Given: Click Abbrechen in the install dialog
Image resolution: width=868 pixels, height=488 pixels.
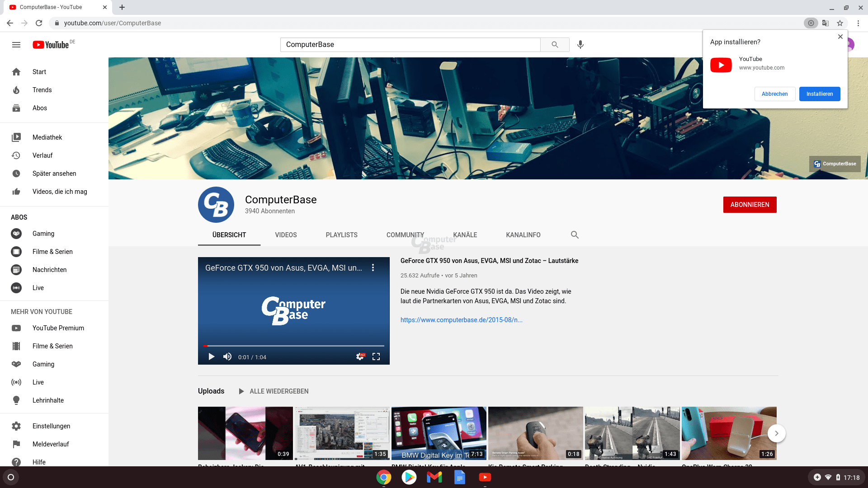Looking at the screenshot, I should [x=774, y=94].
